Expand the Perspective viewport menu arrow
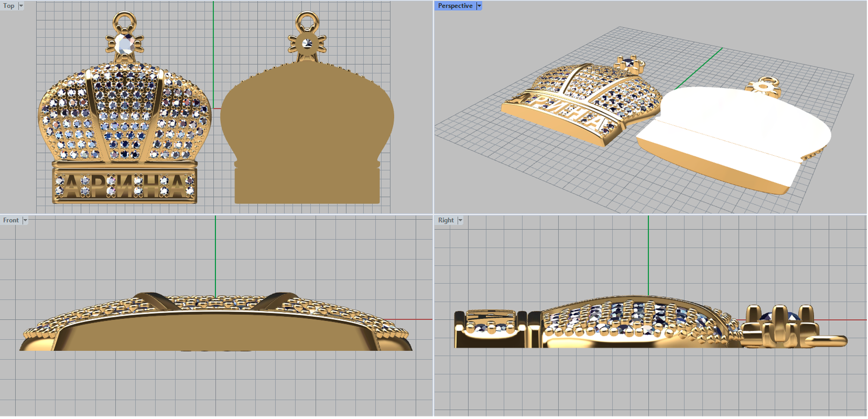The width and height of the screenshot is (868, 419). (478, 6)
